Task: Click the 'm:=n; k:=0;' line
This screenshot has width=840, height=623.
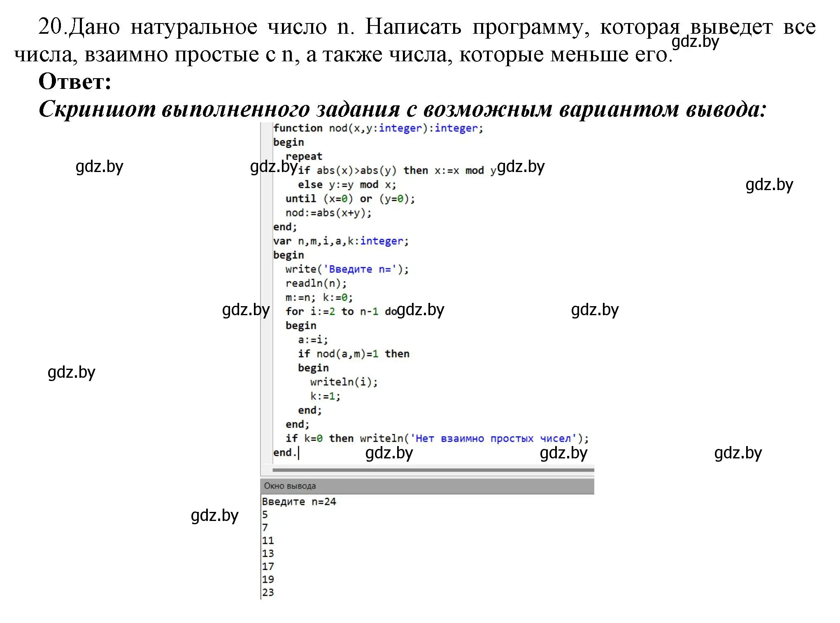Action: click(x=319, y=298)
